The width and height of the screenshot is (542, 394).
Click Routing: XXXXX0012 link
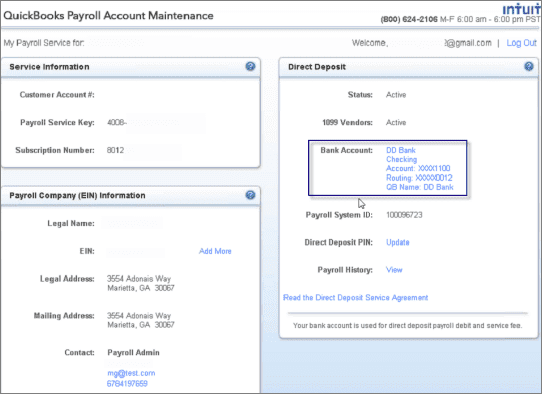[419, 178]
